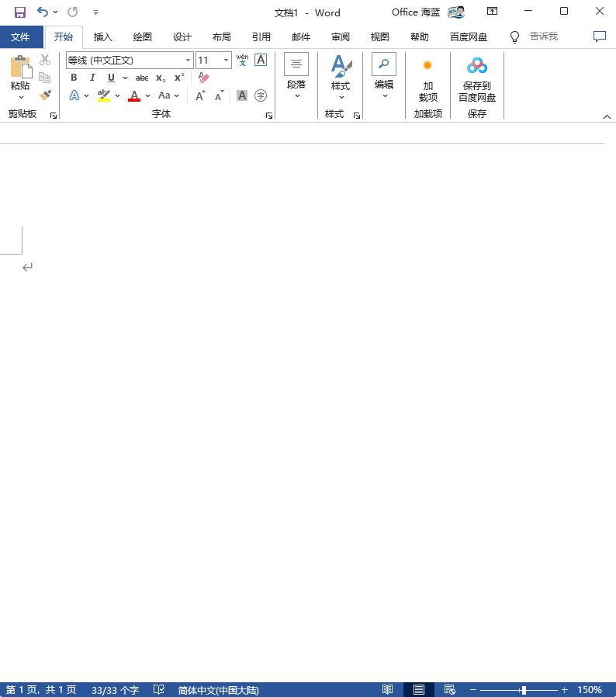Open the phonetic guide (wén) tool
The height and width of the screenshot is (697, 616).
click(242, 60)
